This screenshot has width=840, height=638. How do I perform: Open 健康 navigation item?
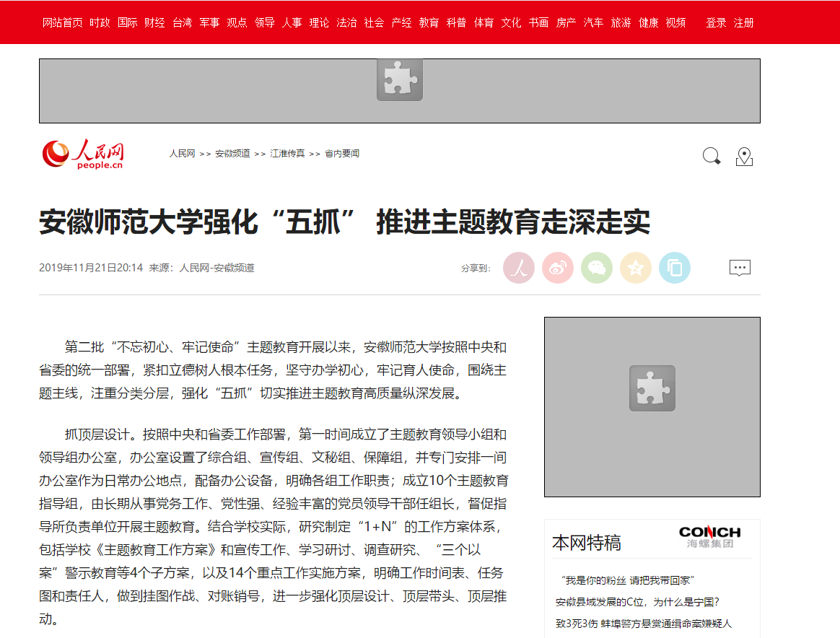pyautogui.click(x=648, y=22)
